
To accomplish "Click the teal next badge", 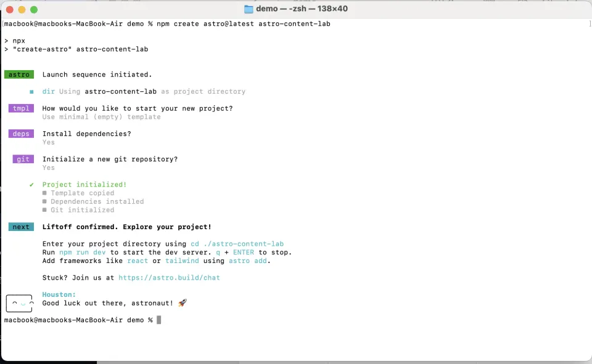I will pyautogui.click(x=21, y=227).
